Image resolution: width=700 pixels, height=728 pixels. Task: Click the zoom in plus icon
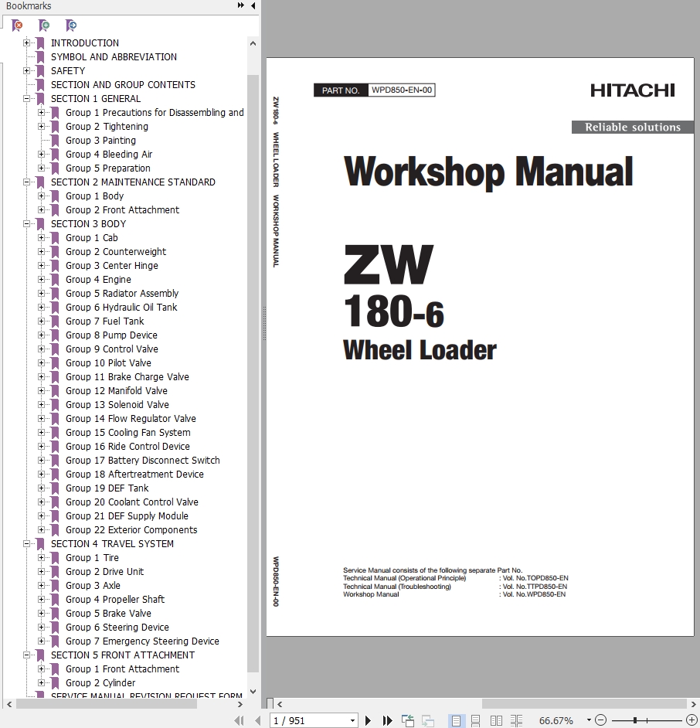692,720
